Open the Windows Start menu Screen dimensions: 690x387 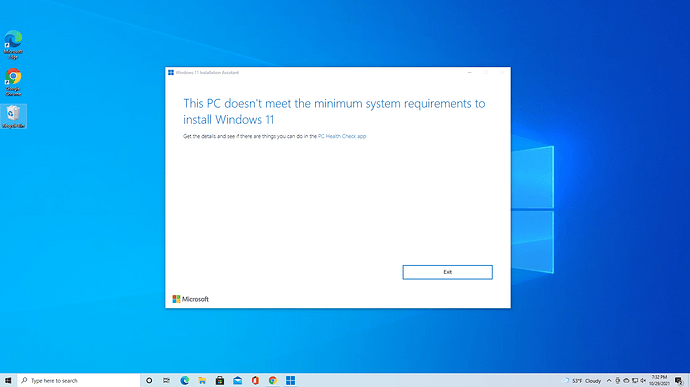(x=8, y=380)
